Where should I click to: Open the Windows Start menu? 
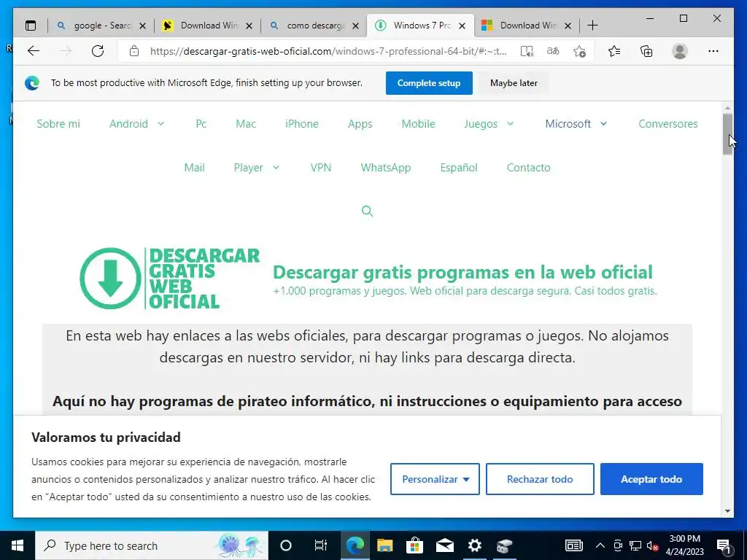[x=18, y=545]
